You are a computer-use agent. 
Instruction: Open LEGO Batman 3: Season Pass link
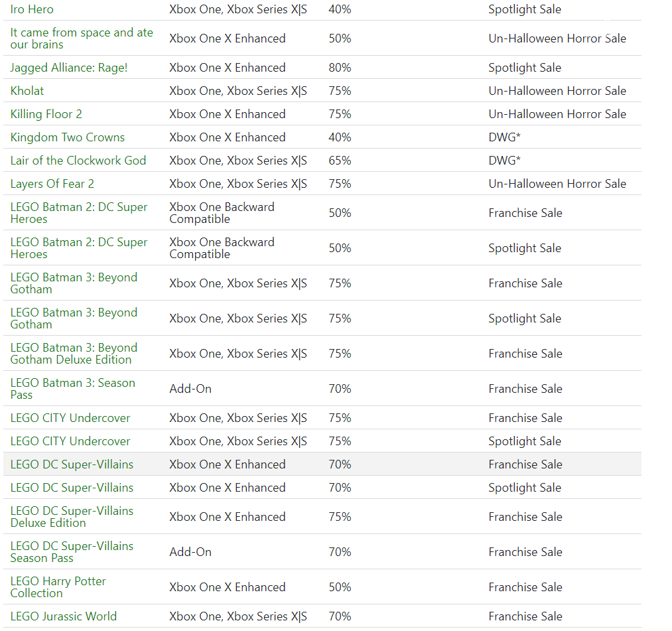(x=72, y=389)
